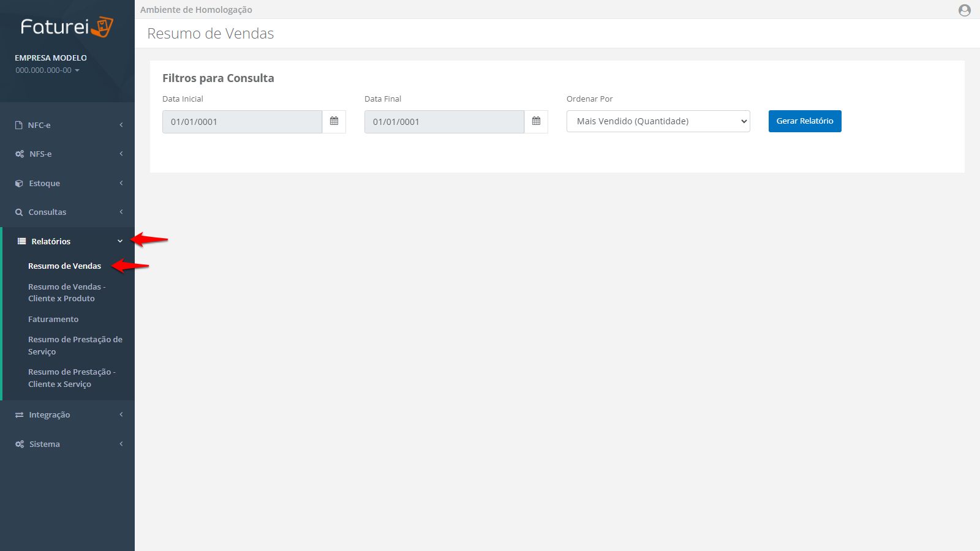The image size is (980, 551).
Task: Click the Relatórios list icon
Action: click(21, 241)
